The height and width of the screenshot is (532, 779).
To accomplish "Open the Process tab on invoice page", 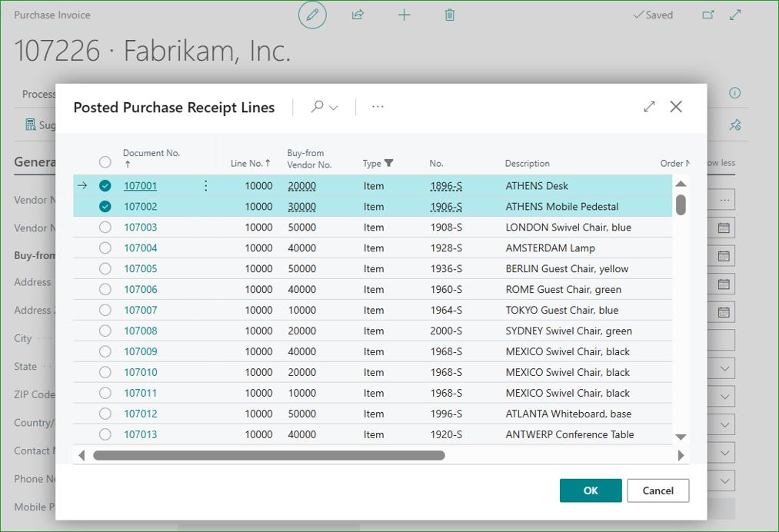I will click(x=38, y=94).
